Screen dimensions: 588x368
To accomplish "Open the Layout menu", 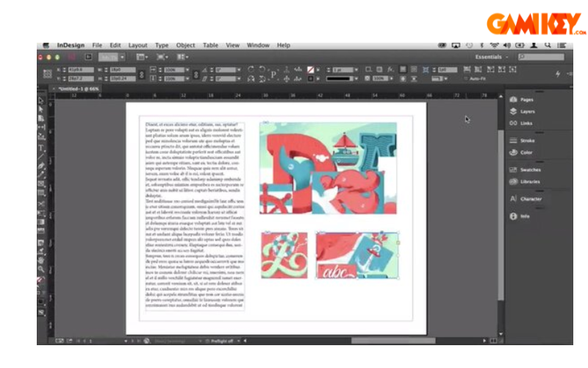I will [137, 46].
